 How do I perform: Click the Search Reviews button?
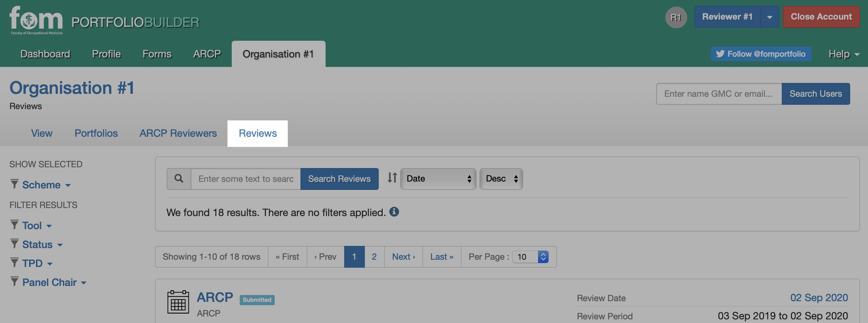click(x=339, y=179)
